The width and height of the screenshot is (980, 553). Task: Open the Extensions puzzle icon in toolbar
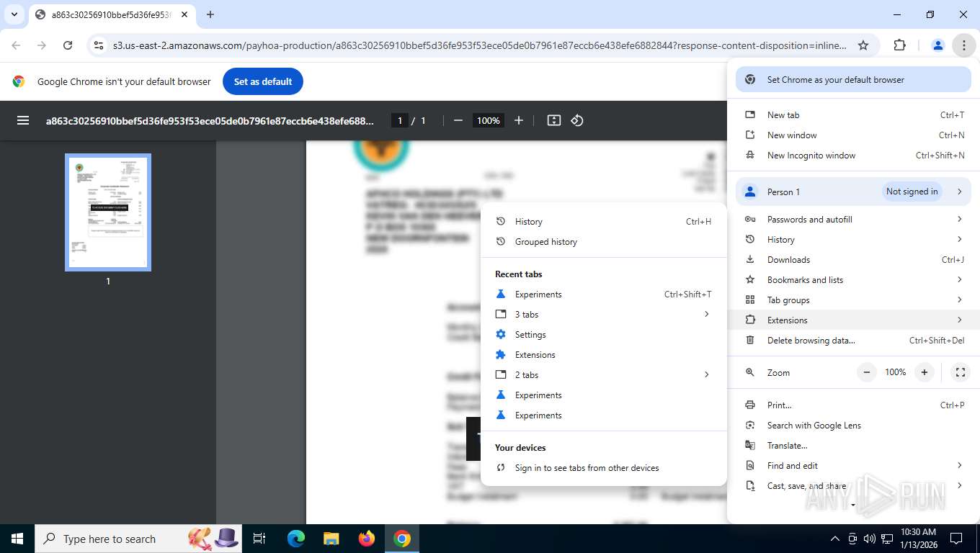899,45
